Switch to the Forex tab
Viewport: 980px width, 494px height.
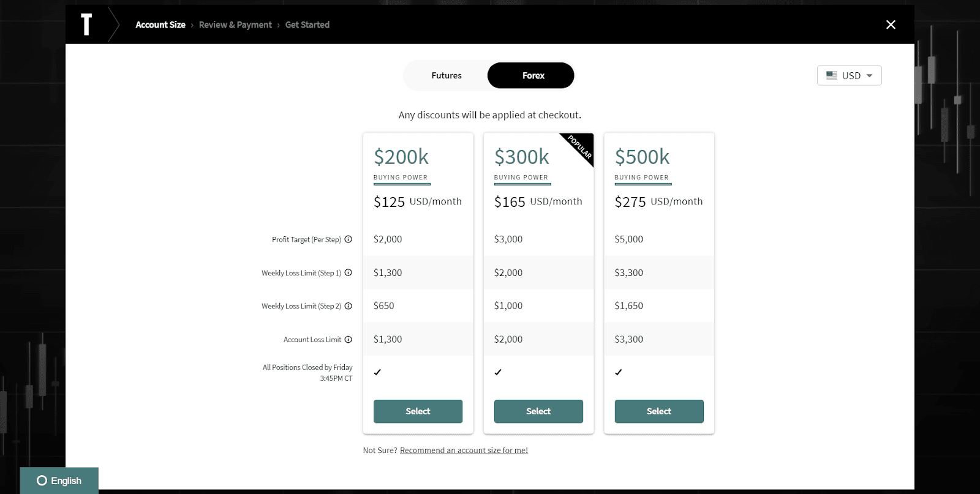[x=531, y=75]
